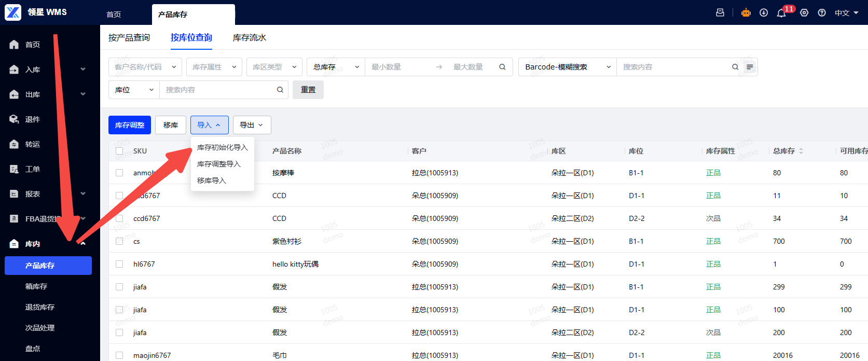Click the 最小数量 minimum quantity input
This screenshot has height=361, width=868.
399,67
